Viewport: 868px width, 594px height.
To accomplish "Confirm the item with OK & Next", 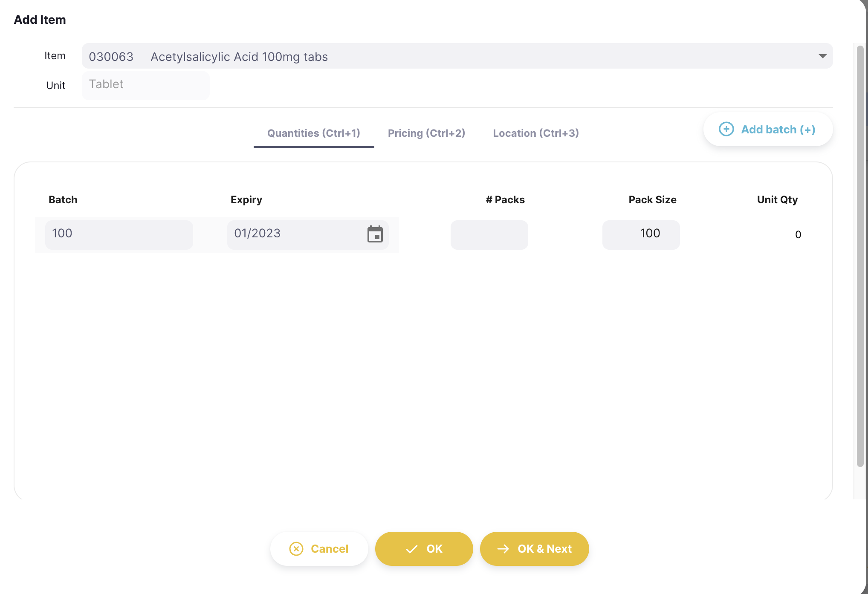I will pyautogui.click(x=534, y=549).
